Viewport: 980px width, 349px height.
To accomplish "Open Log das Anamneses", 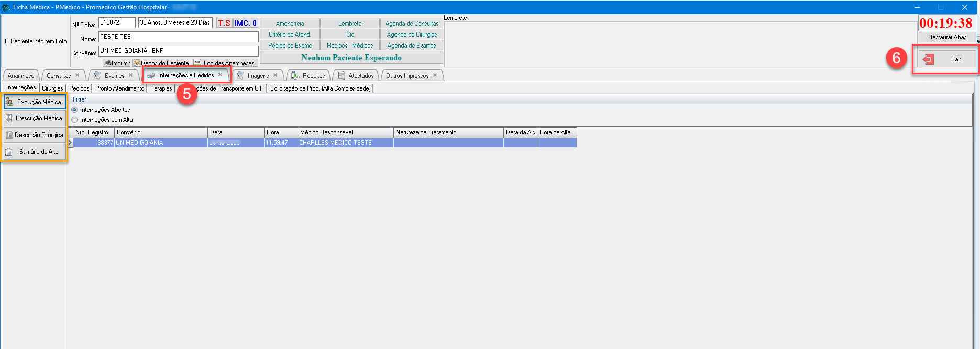I will pos(225,63).
